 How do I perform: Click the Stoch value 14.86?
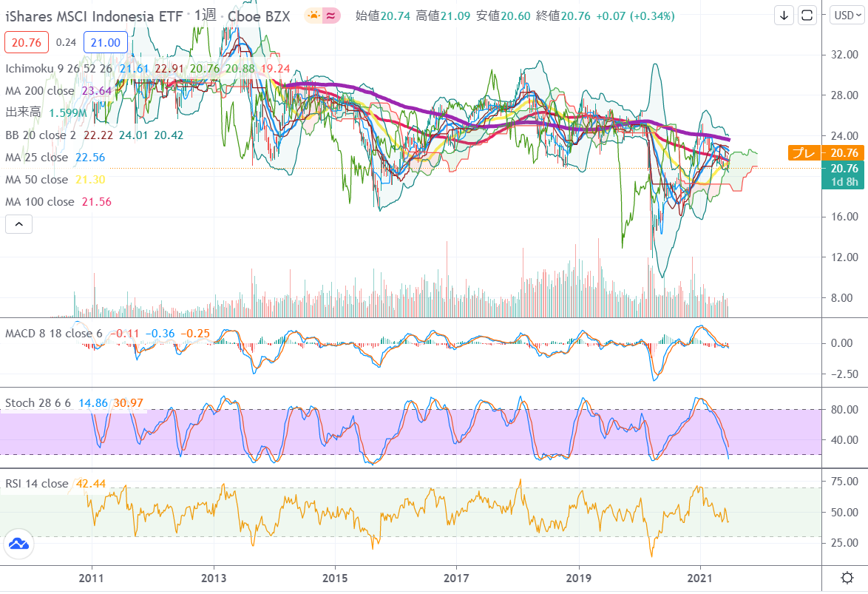coord(93,403)
